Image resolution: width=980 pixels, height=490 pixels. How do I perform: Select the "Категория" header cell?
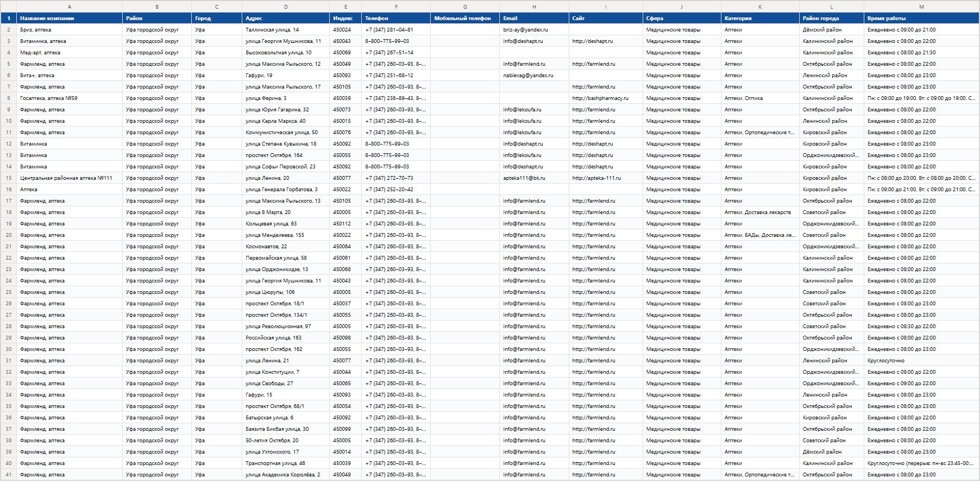760,18
